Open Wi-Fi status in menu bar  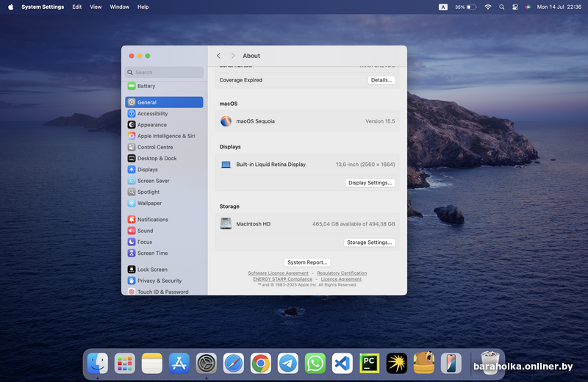coord(488,7)
